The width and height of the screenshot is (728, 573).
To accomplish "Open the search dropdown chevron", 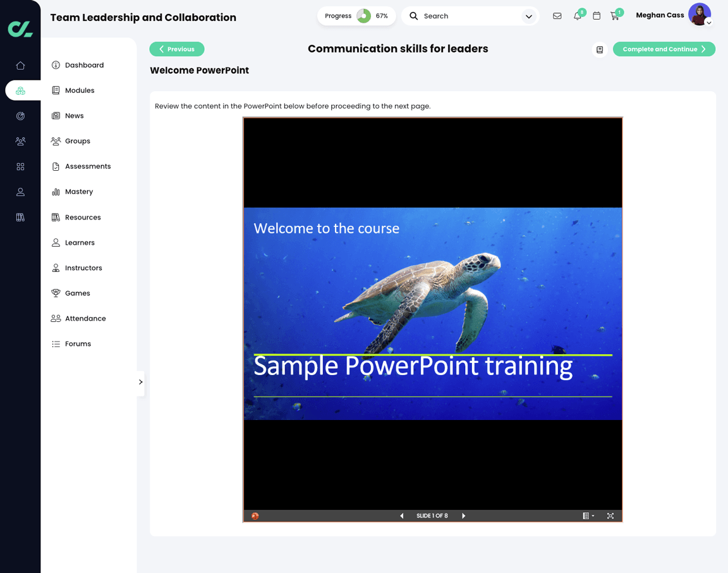I will point(528,16).
